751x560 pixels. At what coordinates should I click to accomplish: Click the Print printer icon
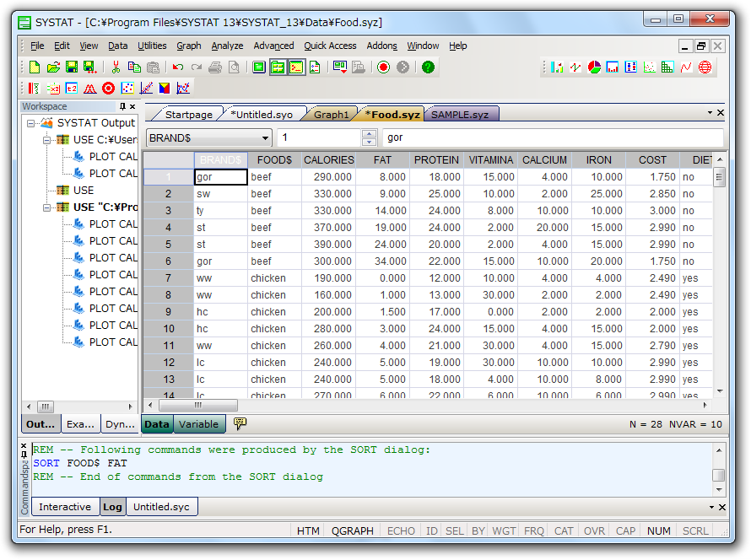coord(215,67)
